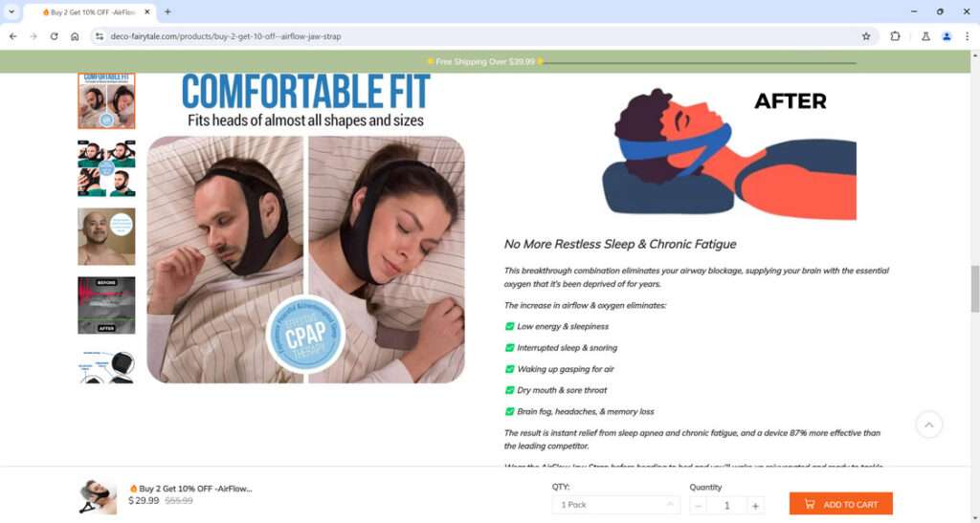The image size is (980, 523).
Task: Reload the current page
Action: [54, 36]
